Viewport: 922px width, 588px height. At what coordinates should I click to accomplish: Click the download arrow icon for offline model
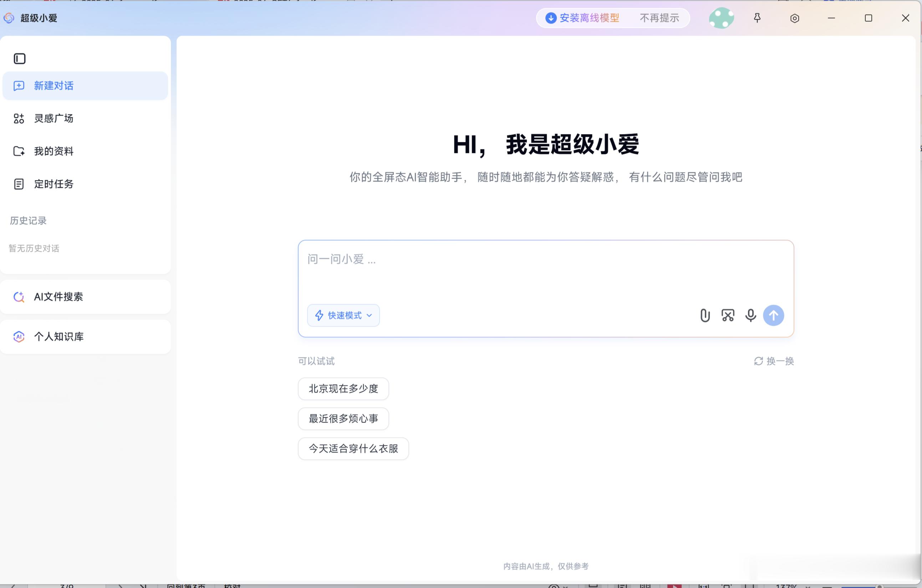click(551, 18)
